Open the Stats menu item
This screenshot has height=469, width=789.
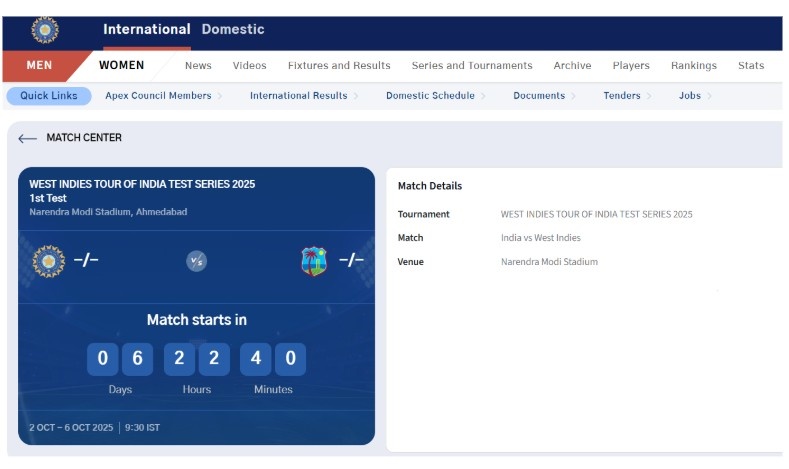coord(751,65)
